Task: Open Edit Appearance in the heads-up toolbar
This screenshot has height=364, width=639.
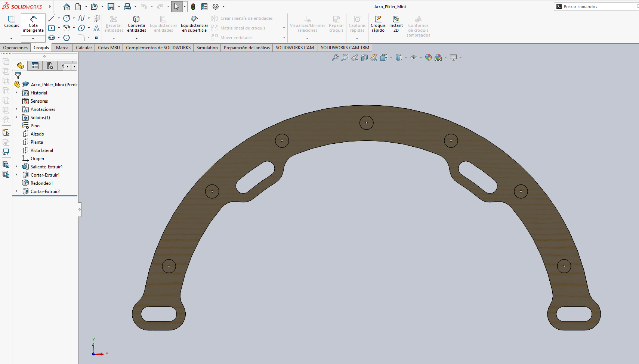Action: (x=429, y=57)
